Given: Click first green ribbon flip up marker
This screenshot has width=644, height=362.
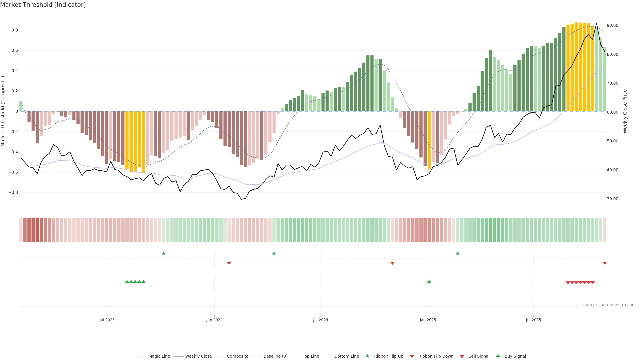Looking at the screenshot, I should coord(164,253).
